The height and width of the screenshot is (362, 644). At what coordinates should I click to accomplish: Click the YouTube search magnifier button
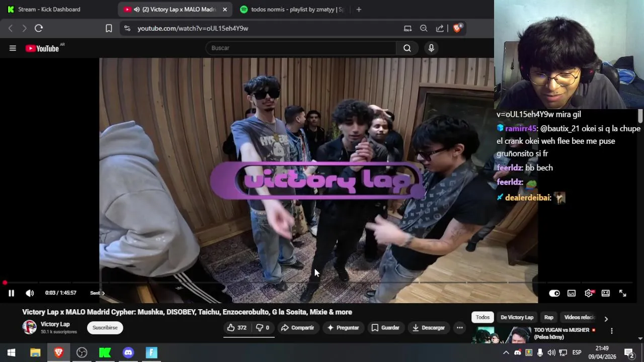(x=407, y=48)
